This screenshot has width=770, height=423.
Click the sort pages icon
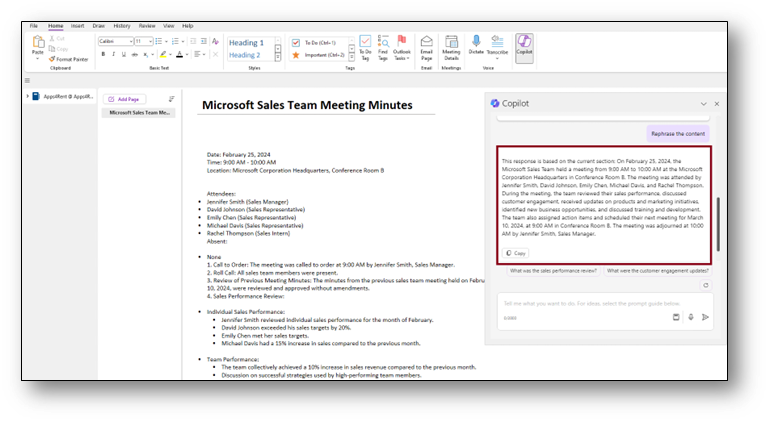171,99
